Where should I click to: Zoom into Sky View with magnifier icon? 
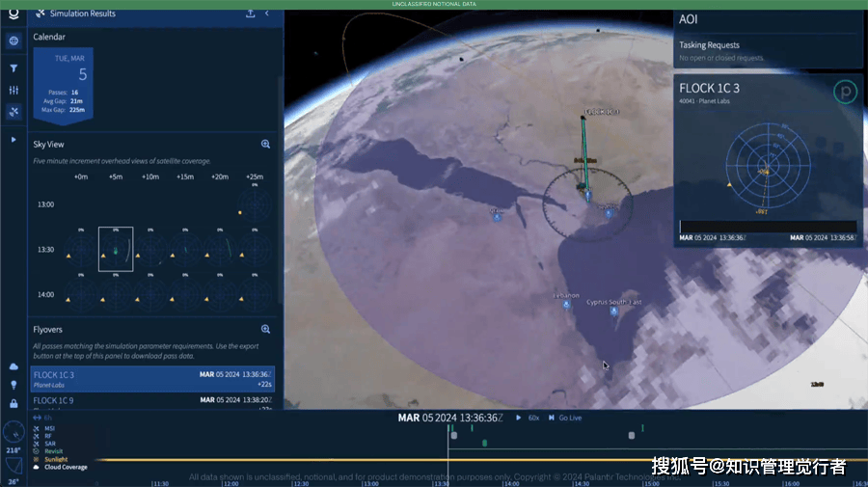[x=265, y=144]
